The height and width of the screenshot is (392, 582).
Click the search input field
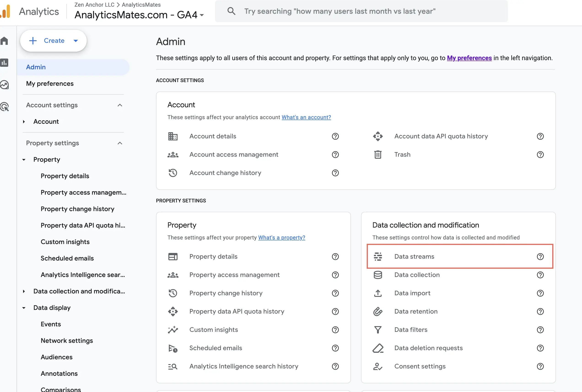[361, 11]
